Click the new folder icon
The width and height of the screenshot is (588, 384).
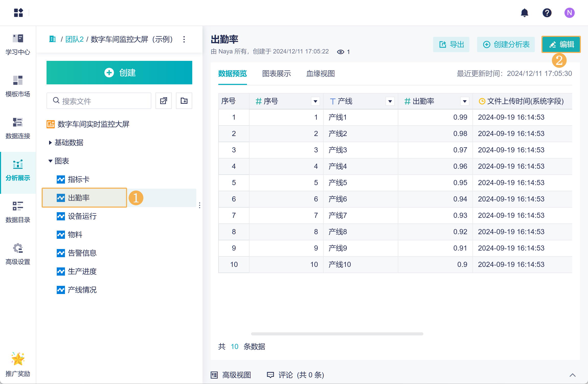184,101
